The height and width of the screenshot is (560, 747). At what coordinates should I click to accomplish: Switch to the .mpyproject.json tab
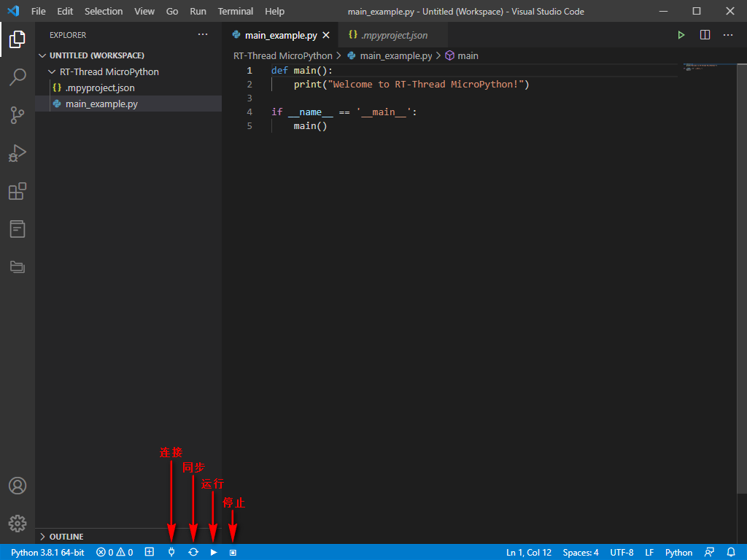pyautogui.click(x=393, y=35)
